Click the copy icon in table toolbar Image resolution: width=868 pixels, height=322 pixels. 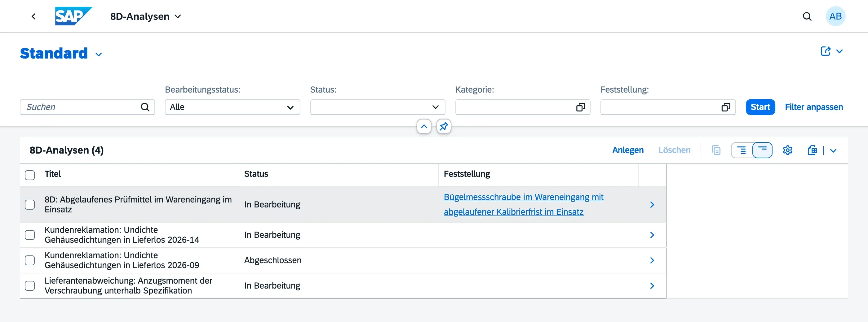pos(716,150)
